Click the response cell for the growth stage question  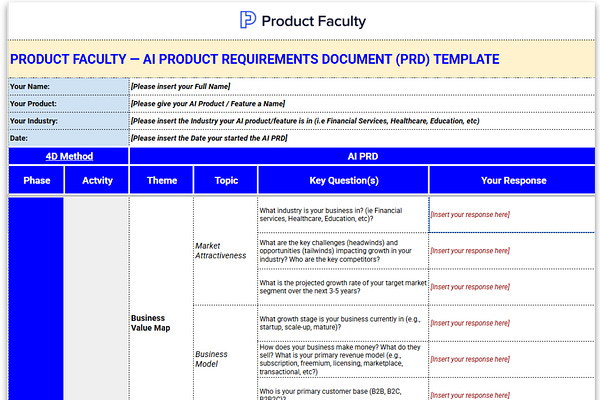512,323
